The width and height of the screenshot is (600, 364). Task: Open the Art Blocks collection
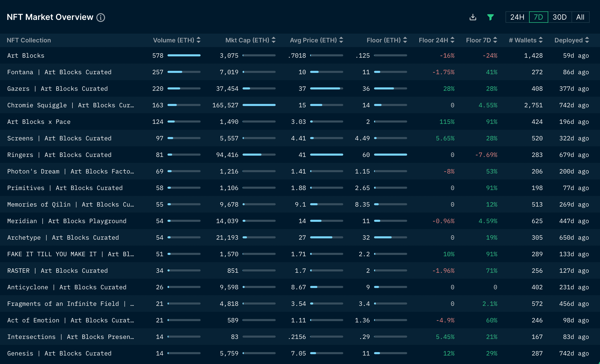(26, 55)
